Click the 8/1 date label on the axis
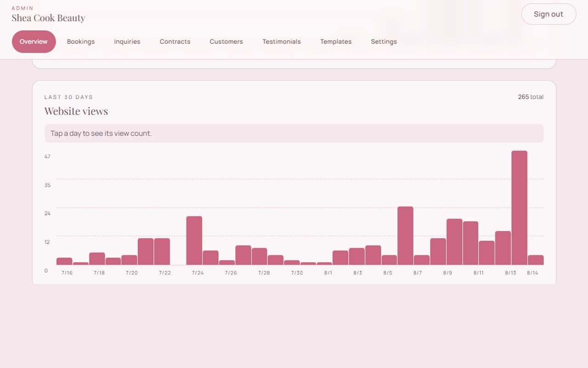The height and width of the screenshot is (368, 588). click(x=328, y=273)
